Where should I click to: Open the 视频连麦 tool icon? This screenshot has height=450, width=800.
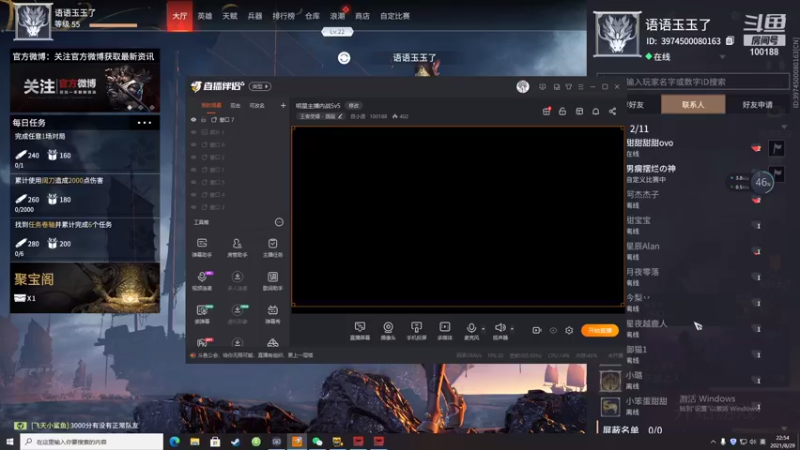pos(202,281)
